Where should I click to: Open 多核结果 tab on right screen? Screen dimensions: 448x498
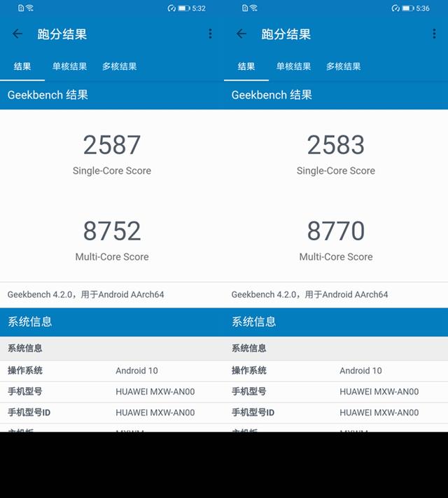click(x=343, y=67)
